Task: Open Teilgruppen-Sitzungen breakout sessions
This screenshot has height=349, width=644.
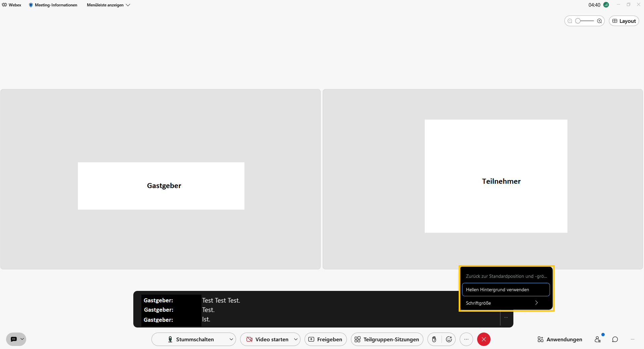Action: click(387, 339)
